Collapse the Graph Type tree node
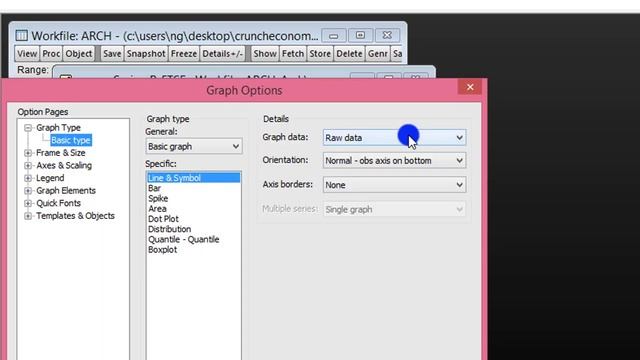The image size is (640, 360). [28, 128]
